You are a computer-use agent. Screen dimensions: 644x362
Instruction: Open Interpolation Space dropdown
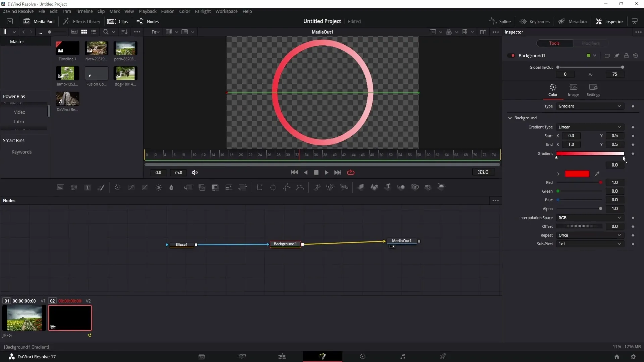pyautogui.click(x=590, y=218)
